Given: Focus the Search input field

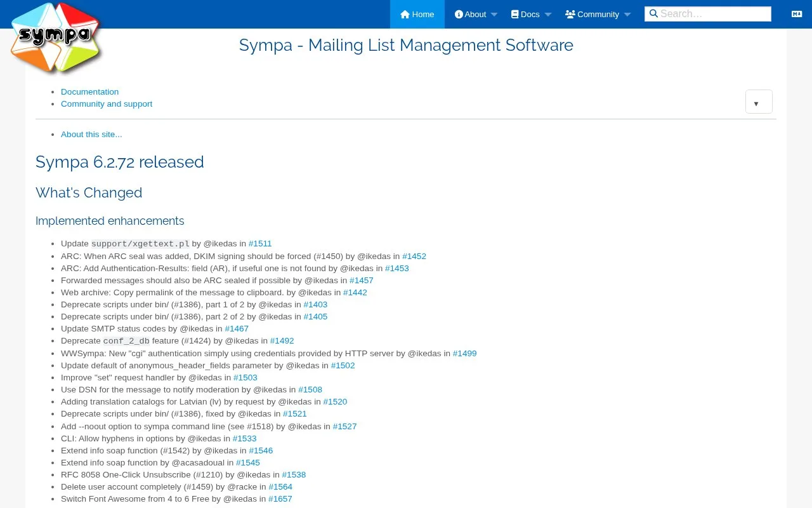Looking at the screenshot, I should pyautogui.click(x=708, y=14).
